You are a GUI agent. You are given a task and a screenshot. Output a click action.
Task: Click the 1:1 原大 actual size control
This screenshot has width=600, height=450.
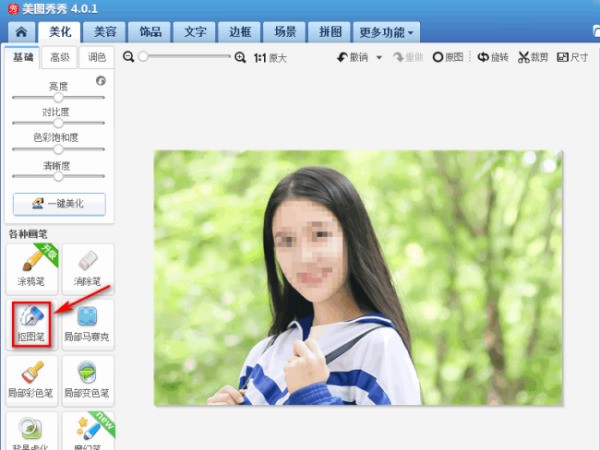point(270,58)
